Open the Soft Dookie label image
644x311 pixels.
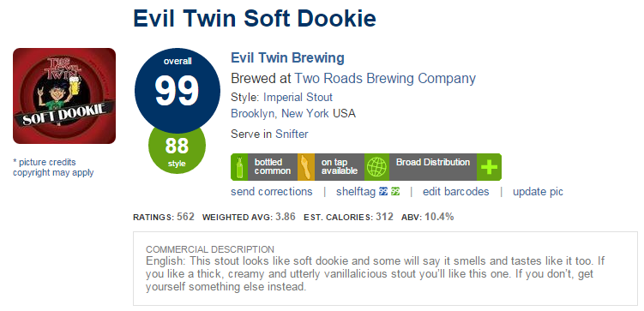tap(64, 96)
